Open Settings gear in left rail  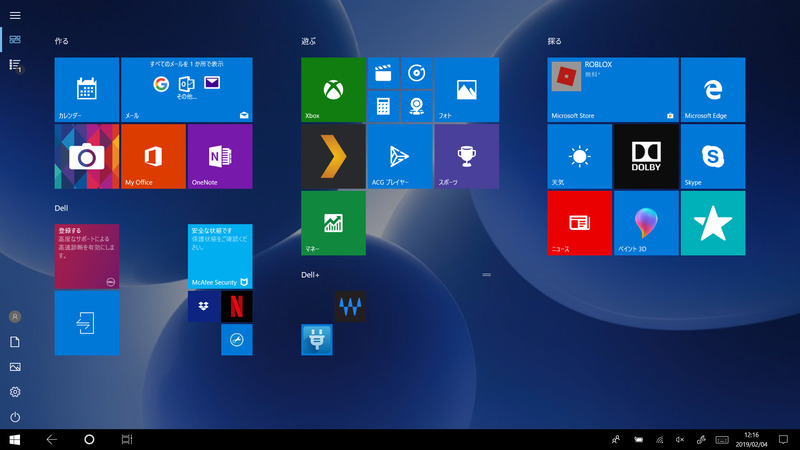click(15, 392)
